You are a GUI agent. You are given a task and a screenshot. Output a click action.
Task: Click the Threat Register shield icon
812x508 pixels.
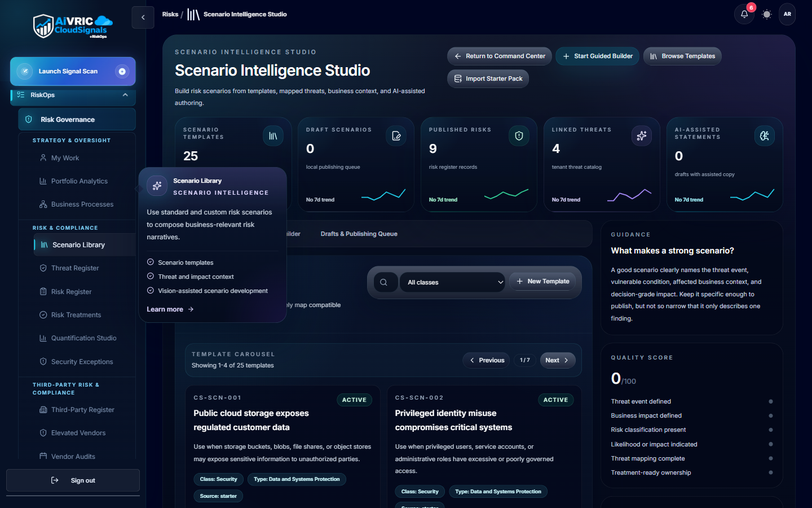tap(43, 268)
